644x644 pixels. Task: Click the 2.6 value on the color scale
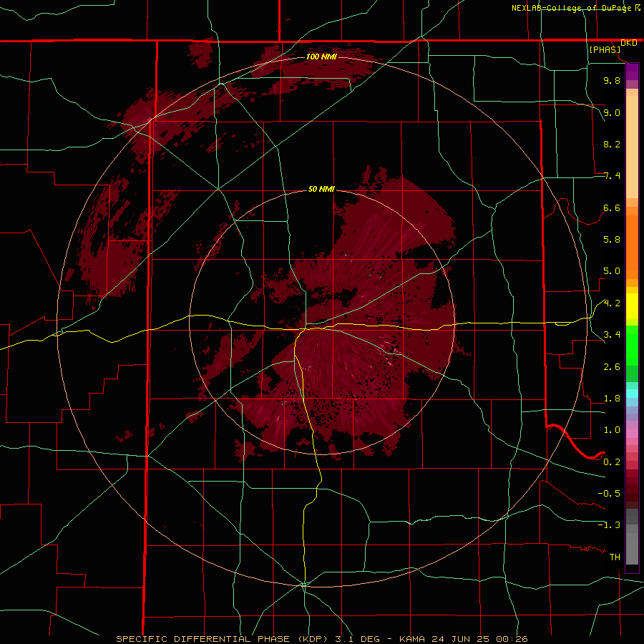[612, 367]
